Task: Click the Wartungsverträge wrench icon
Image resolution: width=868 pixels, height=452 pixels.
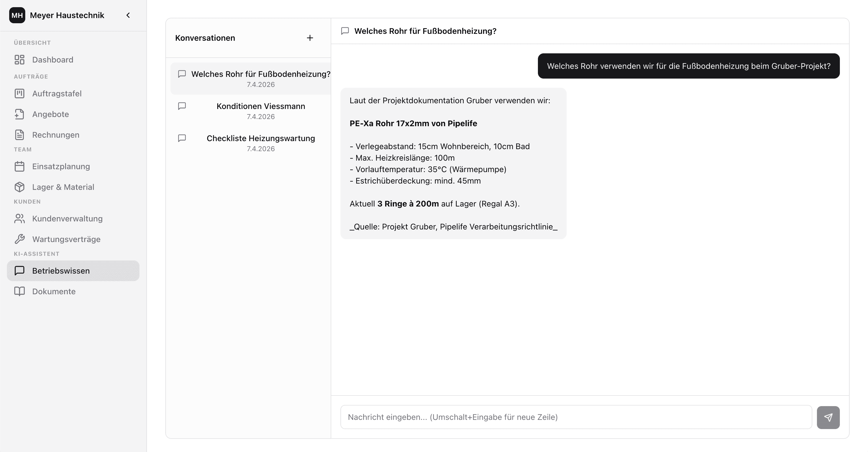Action: pyautogui.click(x=20, y=239)
